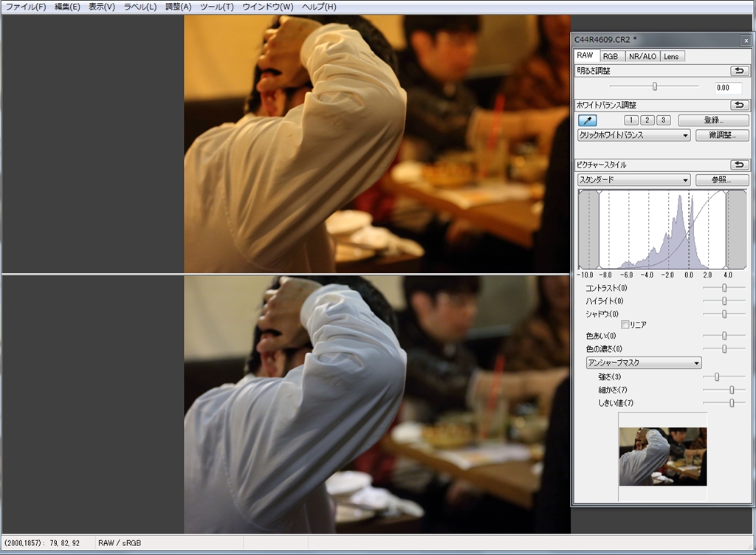Screen dimensions: 756x555
Task: Expand the スタンダード (Standard) picture style dropdown
Action: pos(634,179)
